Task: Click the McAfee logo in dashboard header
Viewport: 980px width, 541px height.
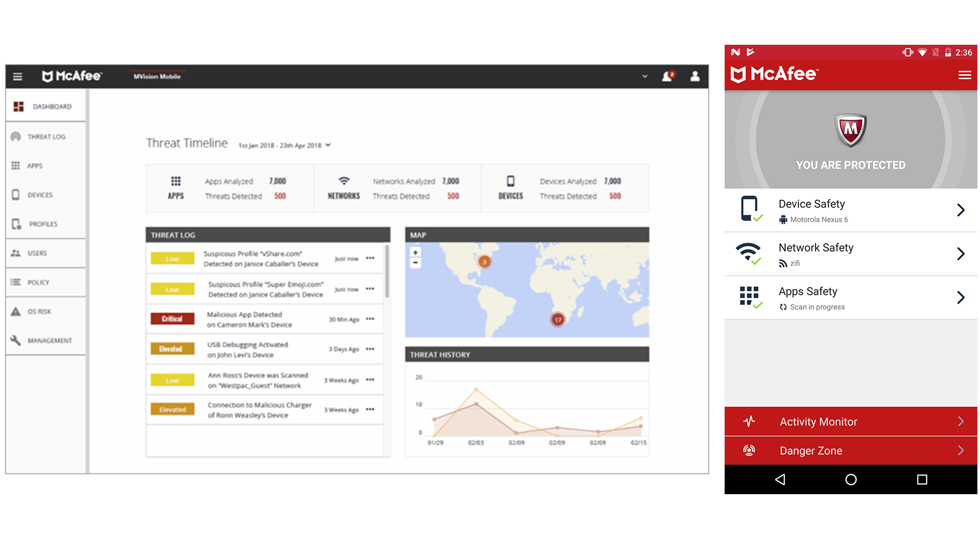Action: 72,76
